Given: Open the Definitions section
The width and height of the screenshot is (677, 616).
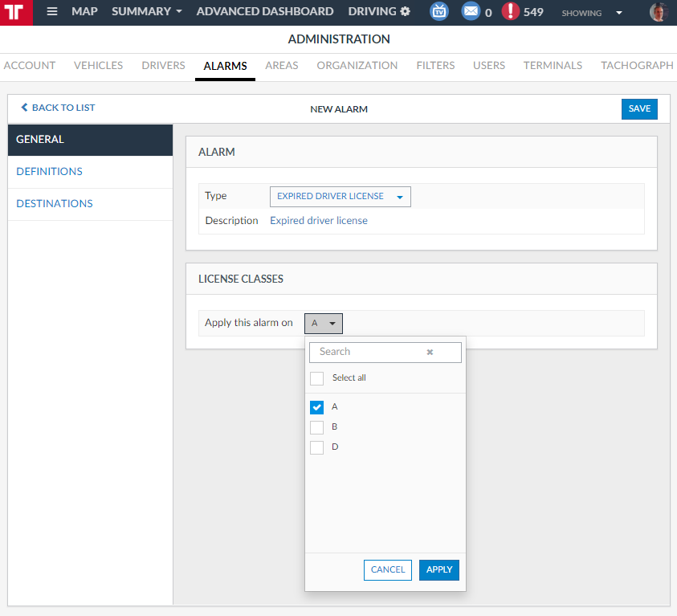Looking at the screenshot, I should point(49,172).
